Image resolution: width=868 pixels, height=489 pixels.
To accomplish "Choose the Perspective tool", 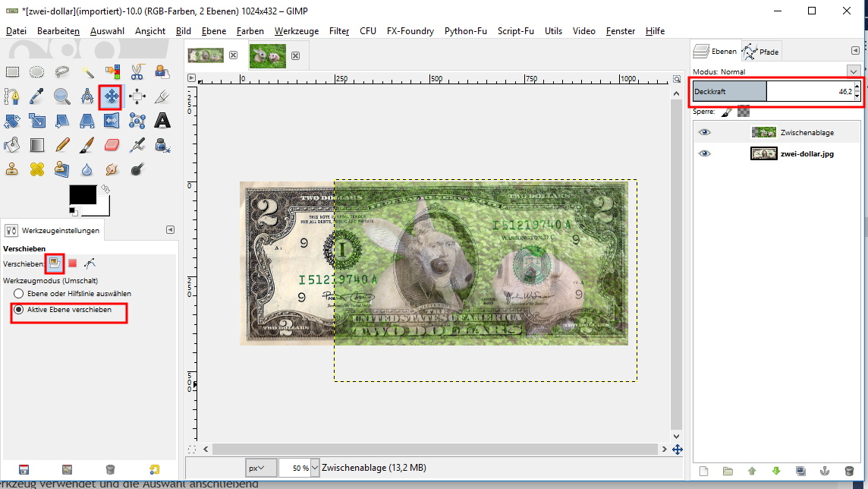I will tap(87, 121).
